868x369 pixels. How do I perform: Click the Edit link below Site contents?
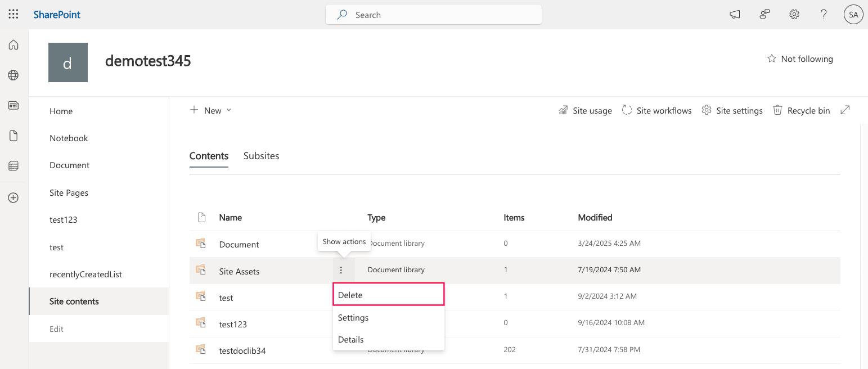[56, 328]
